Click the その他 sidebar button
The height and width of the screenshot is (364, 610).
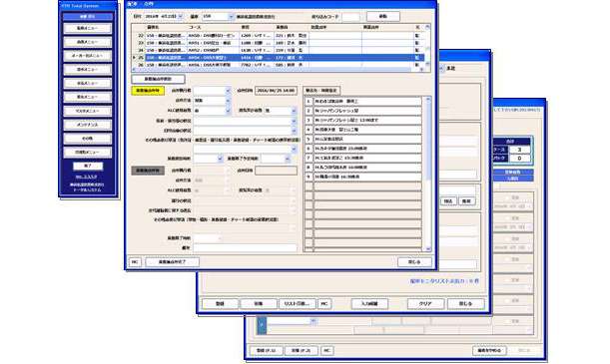tap(88, 139)
